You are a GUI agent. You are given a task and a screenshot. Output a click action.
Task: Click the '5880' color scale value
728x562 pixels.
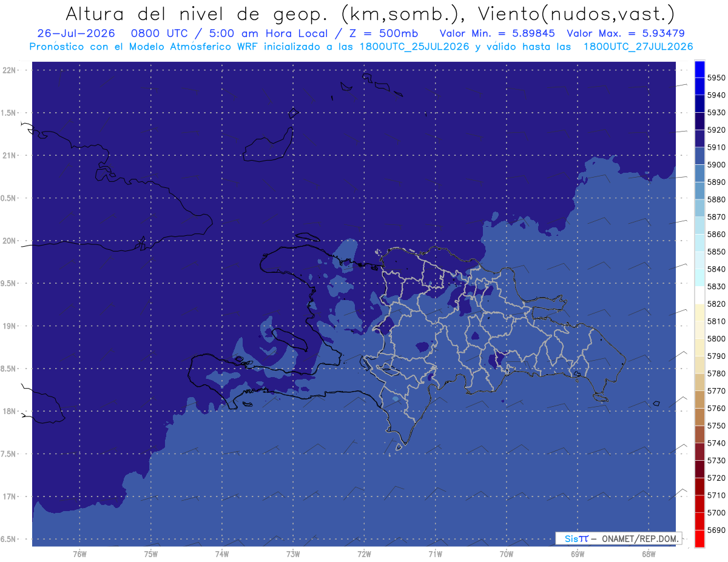coord(716,199)
